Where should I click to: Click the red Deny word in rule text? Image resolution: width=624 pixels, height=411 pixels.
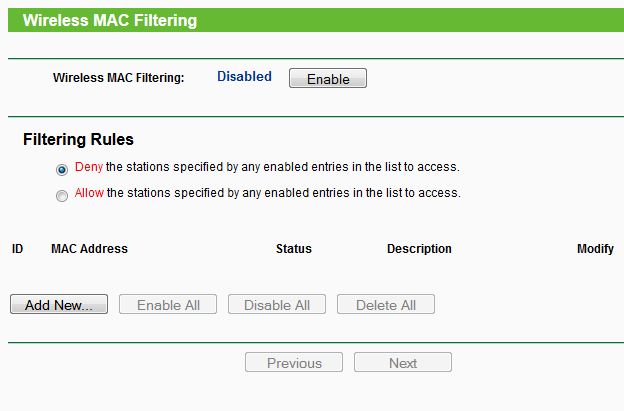(x=89, y=167)
